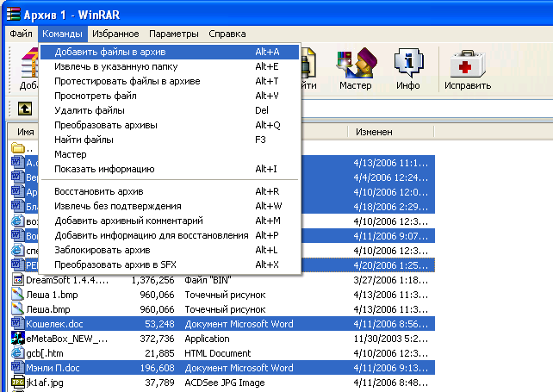553x392 pixels.
Task: Click the Мастер wizard toolbar icon
Action: tap(356, 64)
